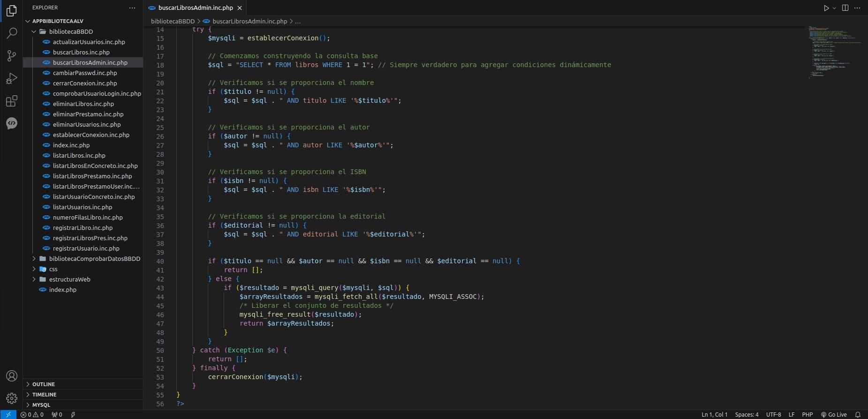Expand the MYSQL section
This screenshot has width=868, height=419.
click(83, 404)
